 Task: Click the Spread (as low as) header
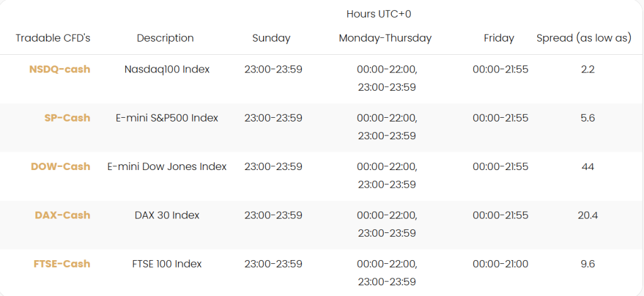point(584,38)
